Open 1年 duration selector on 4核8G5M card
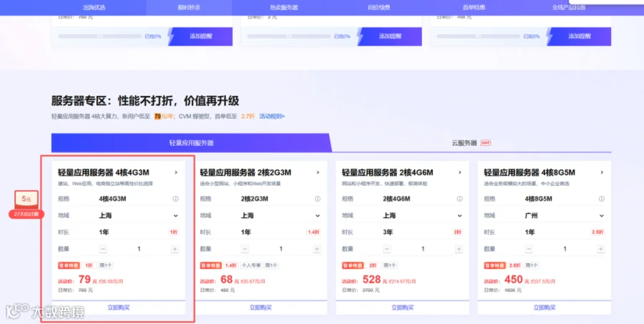The width and height of the screenshot is (644, 324). pos(565,232)
